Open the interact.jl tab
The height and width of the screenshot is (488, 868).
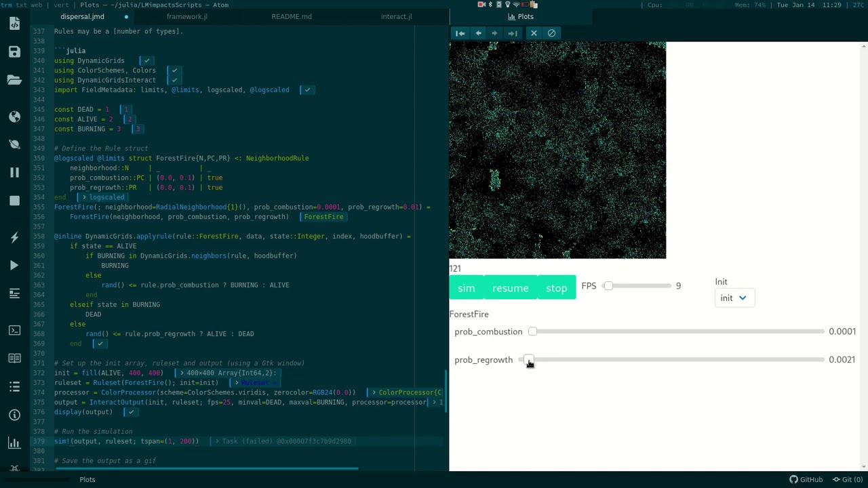coord(396,16)
